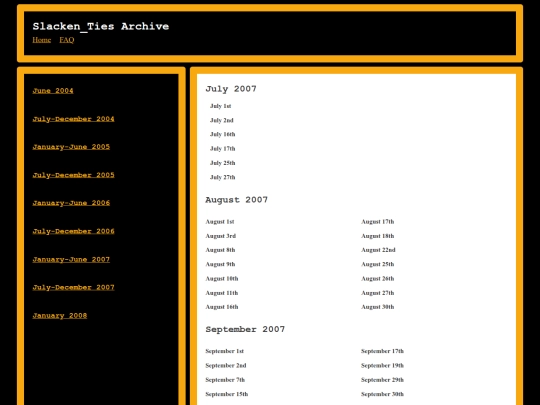This screenshot has width=540, height=405.
Task: Open the August 18th entry
Action: [377, 236]
